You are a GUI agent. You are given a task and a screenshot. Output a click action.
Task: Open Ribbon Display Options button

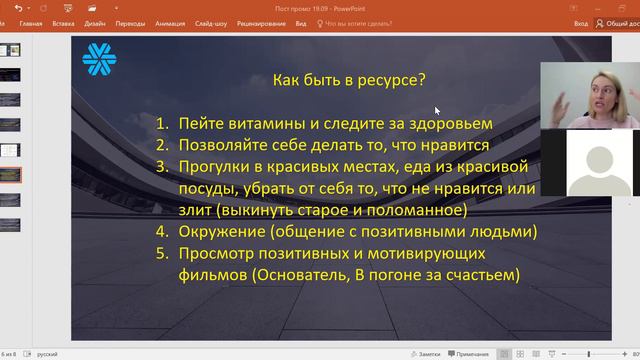tap(573, 8)
